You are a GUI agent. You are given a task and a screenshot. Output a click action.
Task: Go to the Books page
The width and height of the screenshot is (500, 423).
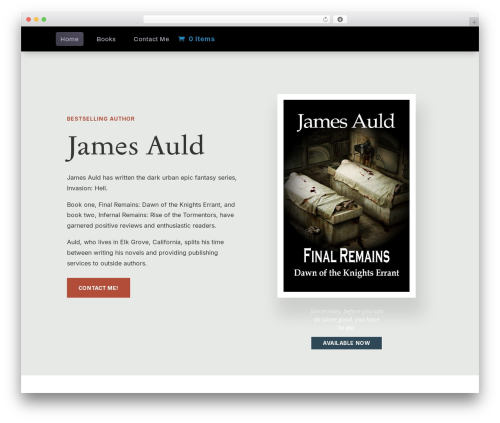tap(106, 39)
